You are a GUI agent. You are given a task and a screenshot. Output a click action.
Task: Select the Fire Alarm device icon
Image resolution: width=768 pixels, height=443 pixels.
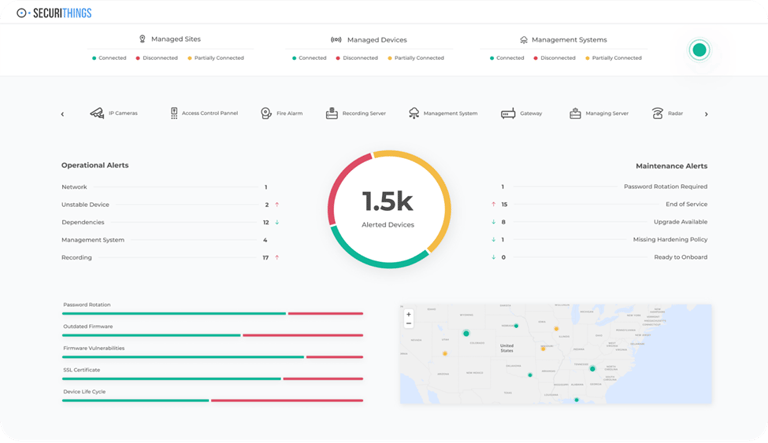266,113
